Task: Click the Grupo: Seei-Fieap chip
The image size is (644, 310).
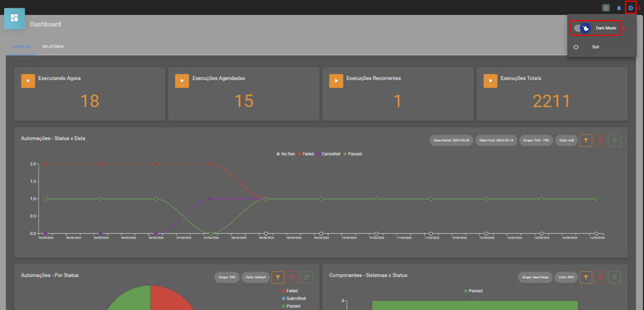Action: coord(535,277)
